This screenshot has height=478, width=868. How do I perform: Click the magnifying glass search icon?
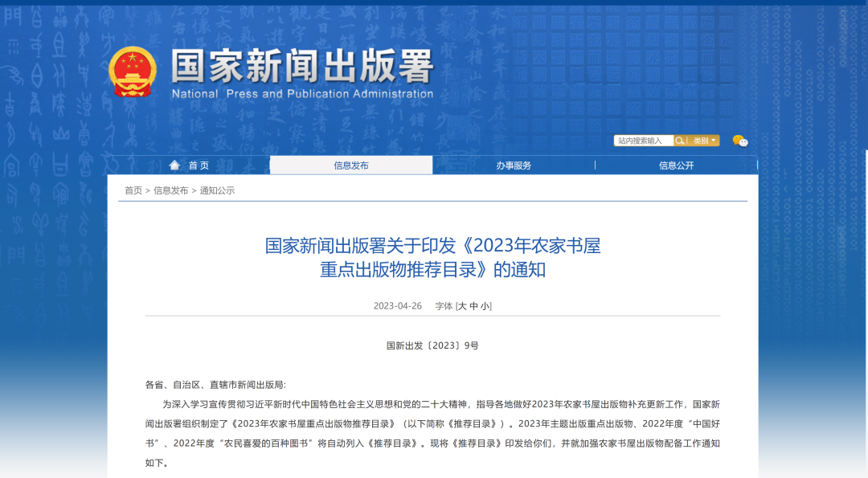680,141
